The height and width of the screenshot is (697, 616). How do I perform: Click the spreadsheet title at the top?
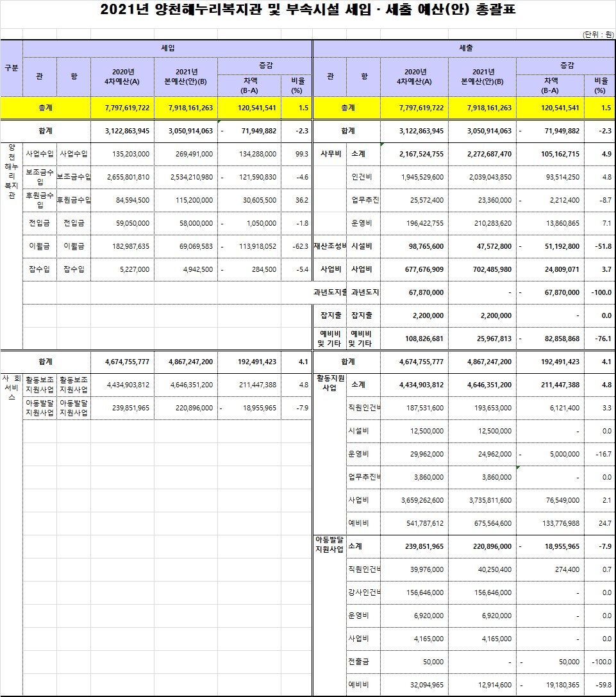tap(308, 11)
